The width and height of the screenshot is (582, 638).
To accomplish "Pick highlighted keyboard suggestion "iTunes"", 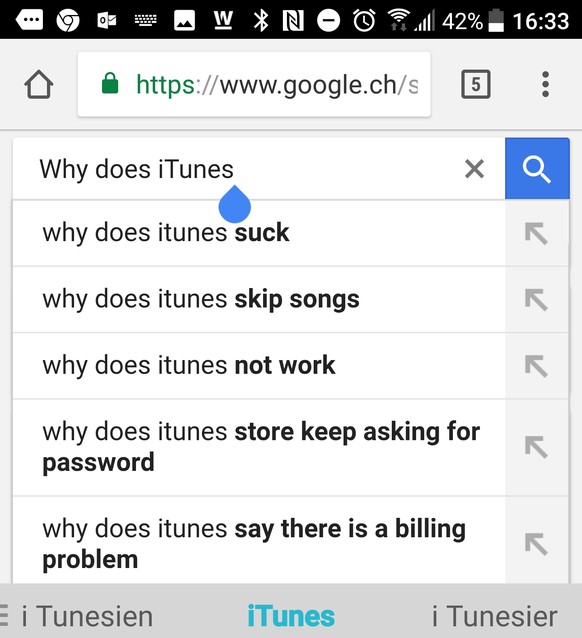I will [x=291, y=616].
